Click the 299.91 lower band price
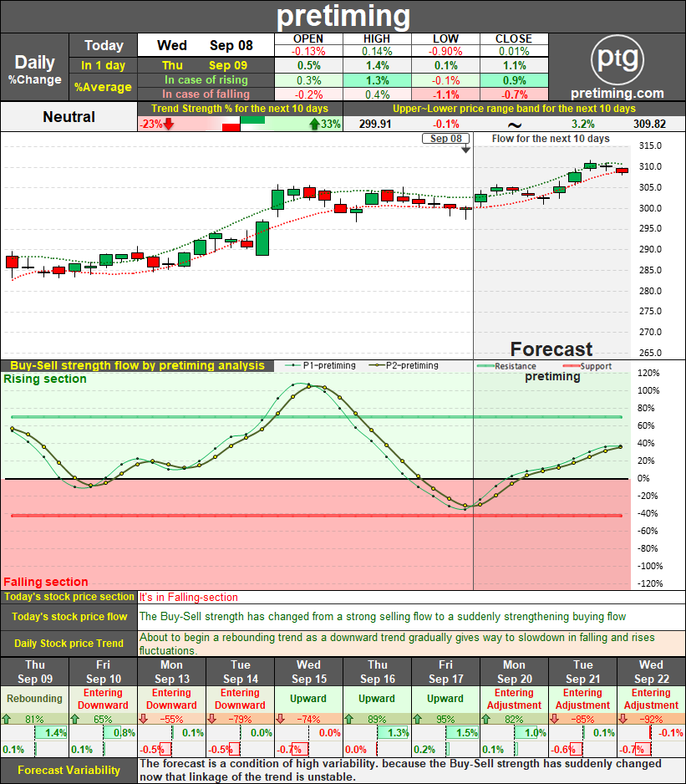This screenshot has width=686, height=784. point(375,124)
